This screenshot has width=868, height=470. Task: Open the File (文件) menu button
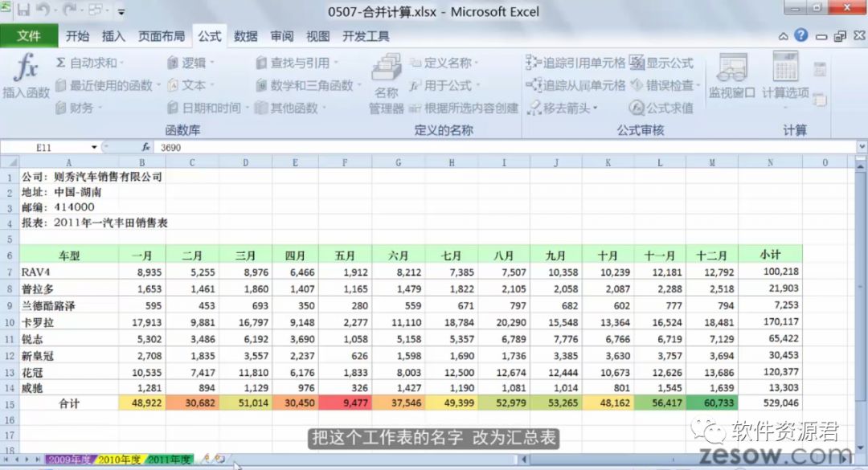29,36
